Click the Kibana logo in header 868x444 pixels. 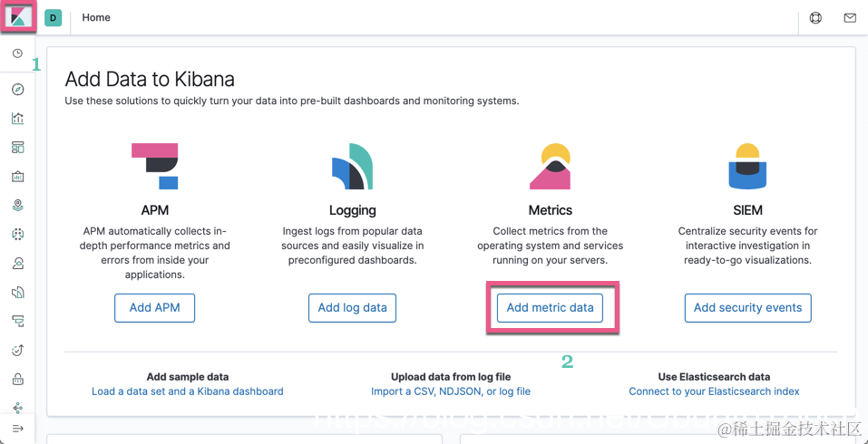(x=18, y=17)
